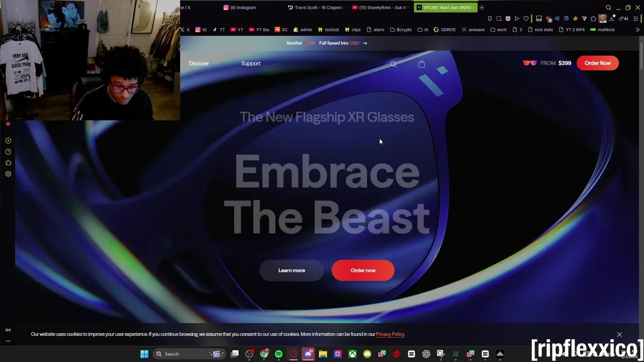
Task: Open the site search magnifier icon
Action: click(393, 64)
